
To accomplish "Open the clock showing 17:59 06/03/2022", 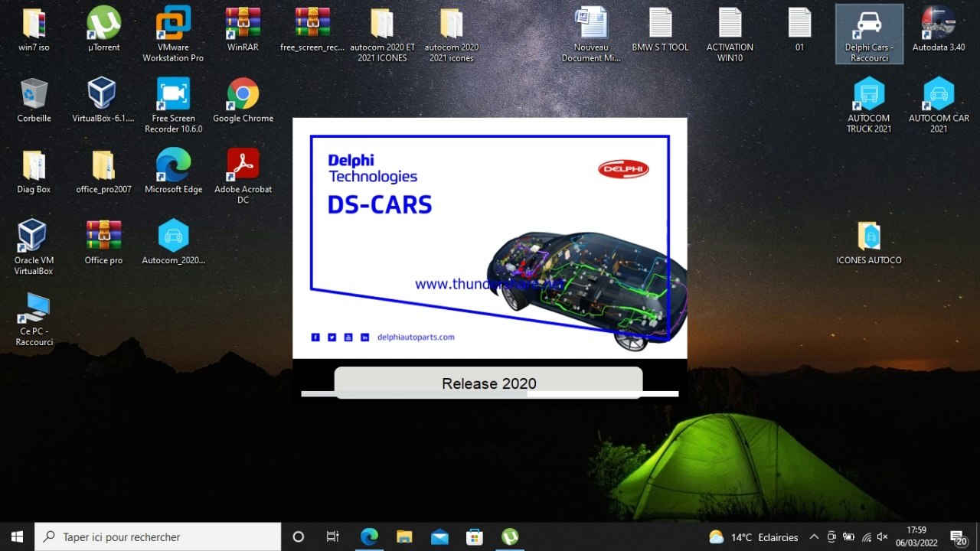I will tap(916, 536).
